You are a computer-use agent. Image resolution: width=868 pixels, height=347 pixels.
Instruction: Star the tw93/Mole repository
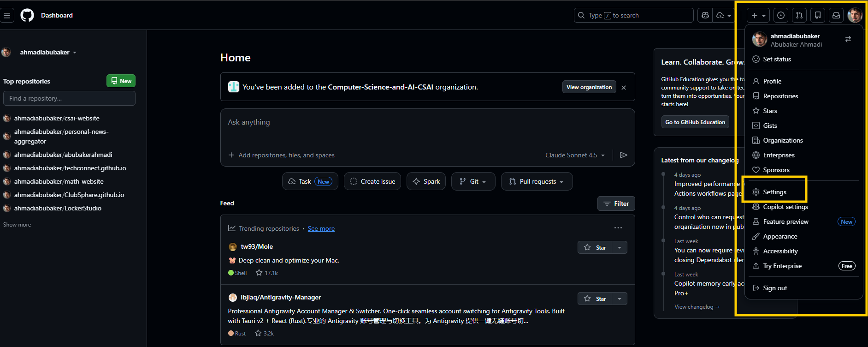595,247
